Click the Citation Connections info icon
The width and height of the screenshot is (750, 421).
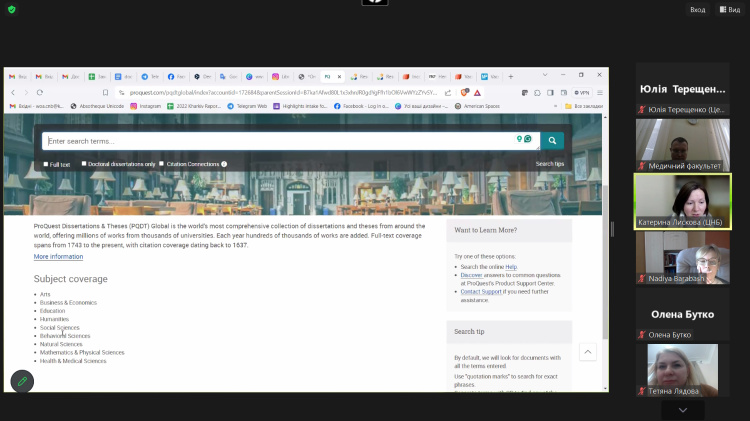(224, 164)
